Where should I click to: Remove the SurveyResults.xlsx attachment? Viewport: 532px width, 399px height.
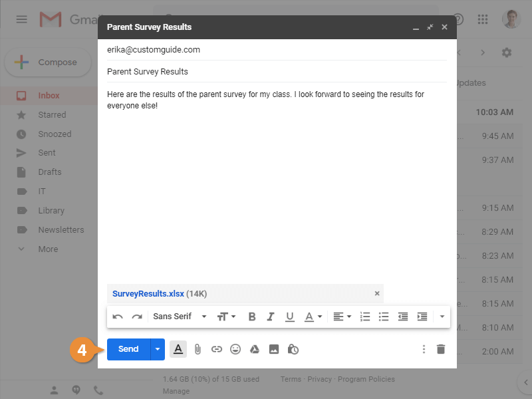[376, 293]
